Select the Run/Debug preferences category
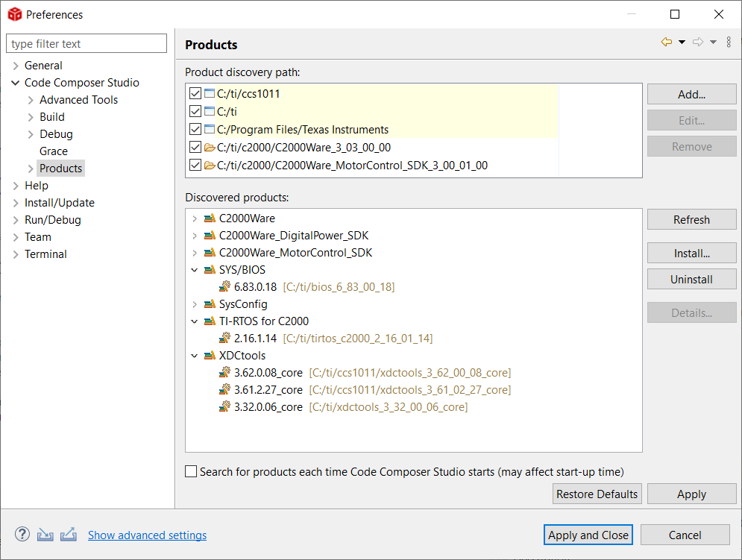 coord(53,220)
